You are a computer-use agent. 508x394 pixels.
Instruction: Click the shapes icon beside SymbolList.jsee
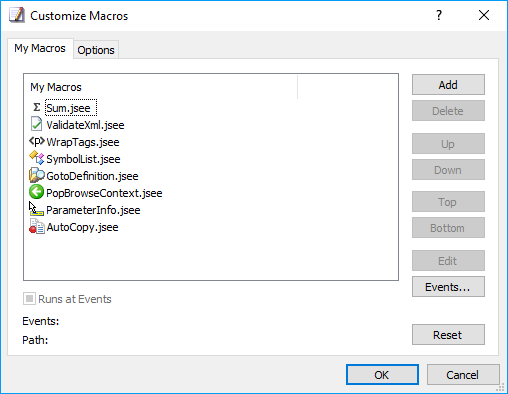pyautogui.click(x=37, y=158)
